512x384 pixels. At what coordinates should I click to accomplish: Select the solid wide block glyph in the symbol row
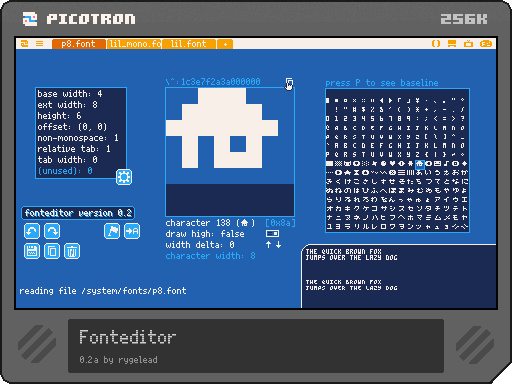[x=329, y=164]
